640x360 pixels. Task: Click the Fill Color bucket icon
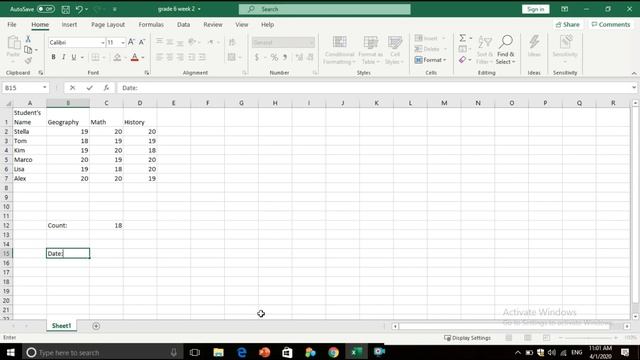tap(117, 57)
